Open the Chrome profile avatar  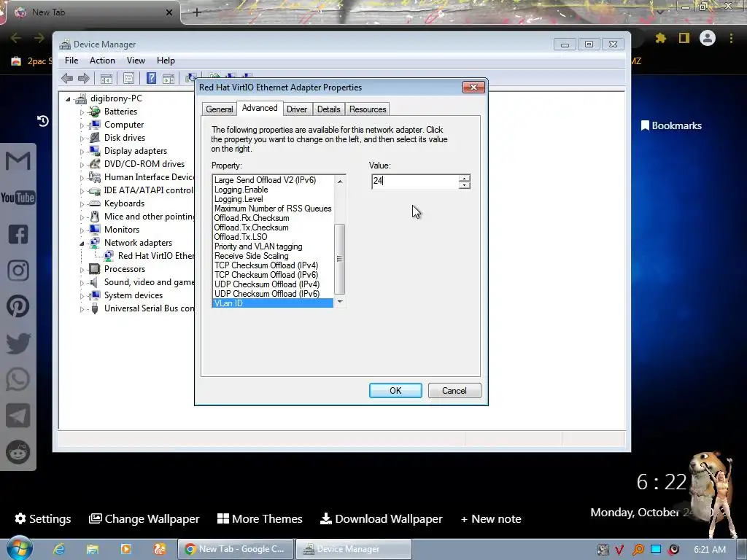(x=708, y=38)
